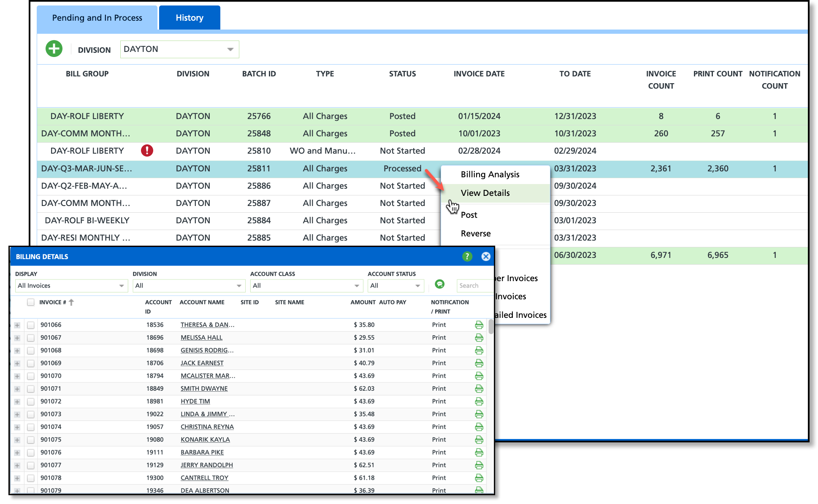Switch to the History tab
818x504 pixels.
click(x=190, y=18)
